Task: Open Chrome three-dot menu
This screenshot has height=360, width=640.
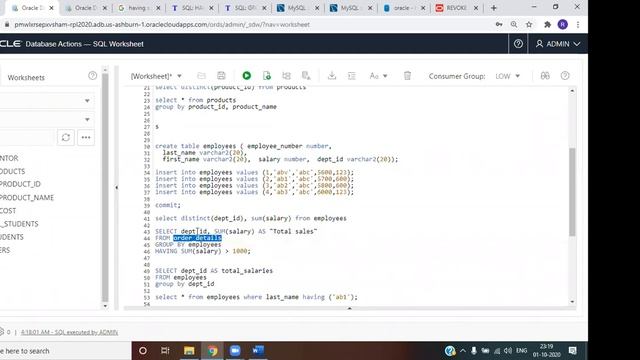Action: (578, 24)
